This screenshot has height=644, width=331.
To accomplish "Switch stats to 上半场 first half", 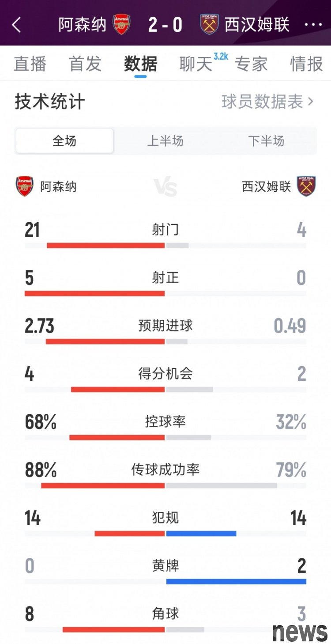I will pyautogui.click(x=165, y=141).
